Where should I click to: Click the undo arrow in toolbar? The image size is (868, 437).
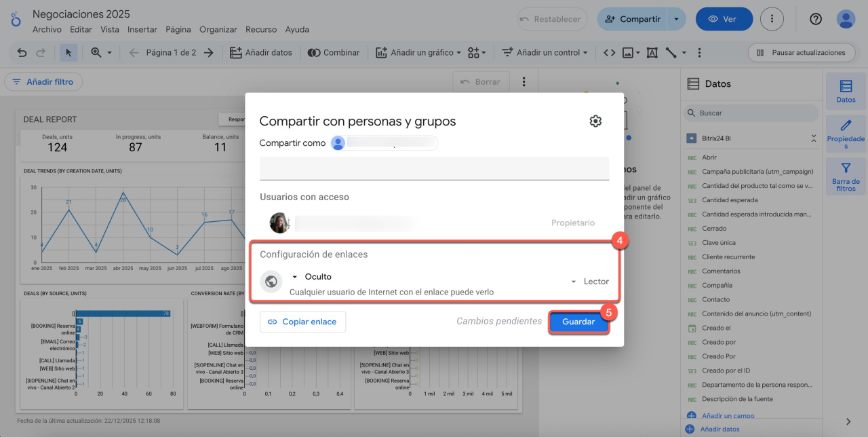[22, 52]
